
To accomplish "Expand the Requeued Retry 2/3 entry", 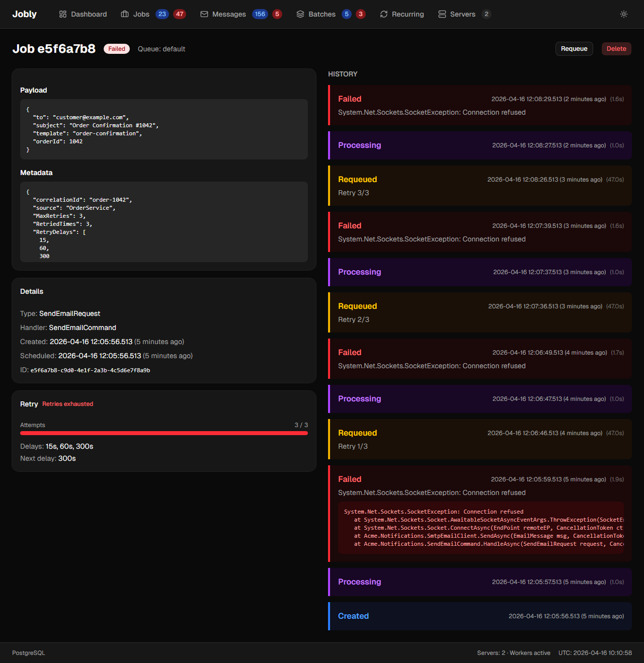I will pos(480,312).
